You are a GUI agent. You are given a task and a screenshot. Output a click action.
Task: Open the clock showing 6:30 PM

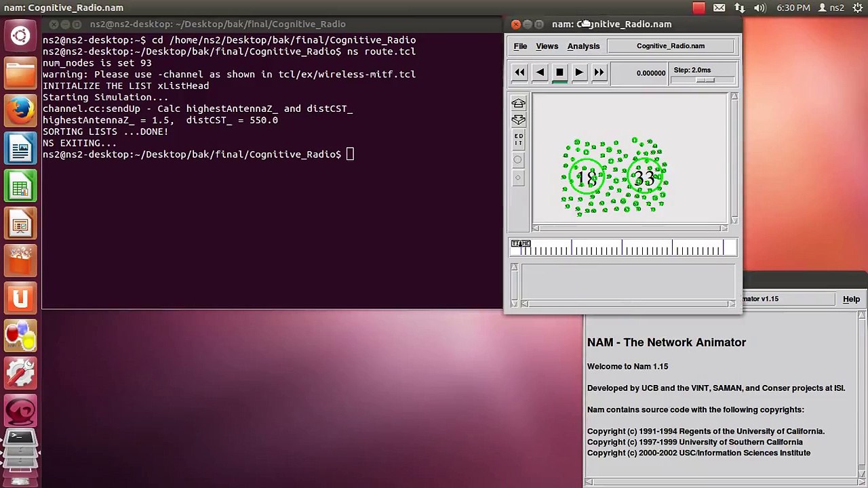[x=793, y=8]
